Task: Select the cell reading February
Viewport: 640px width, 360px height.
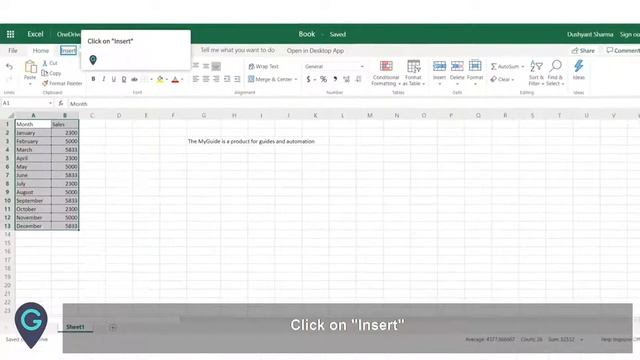Action: click(x=33, y=141)
